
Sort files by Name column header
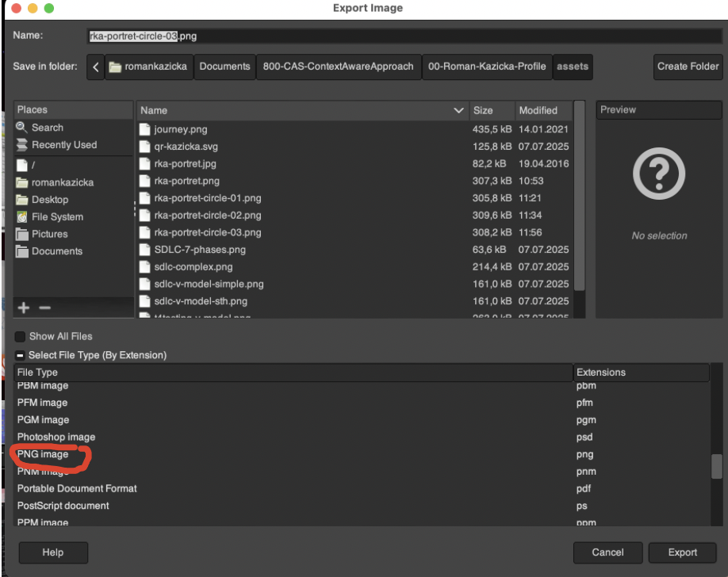point(301,110)
